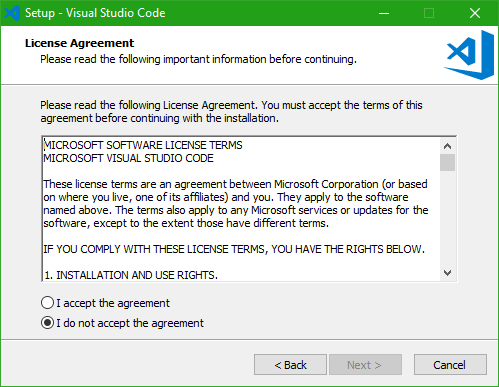
Task: Click the "IF YOU COMPLY WITH THESE LICENSE TERMS" line
Action: (234, 249)
